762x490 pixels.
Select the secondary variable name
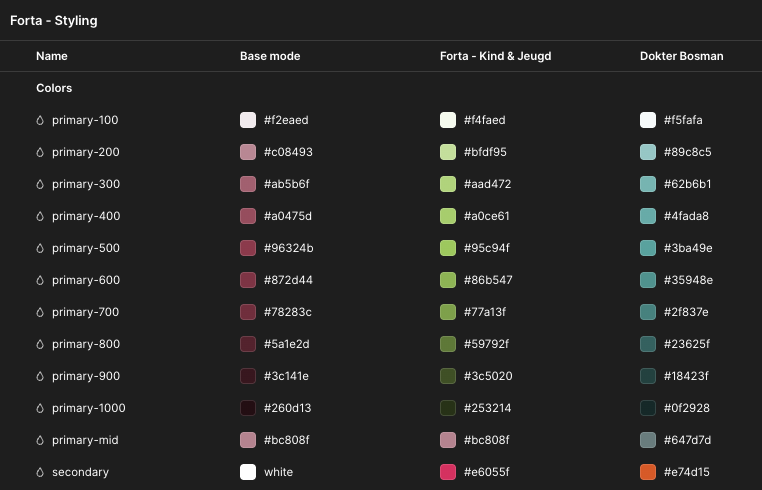80,472
